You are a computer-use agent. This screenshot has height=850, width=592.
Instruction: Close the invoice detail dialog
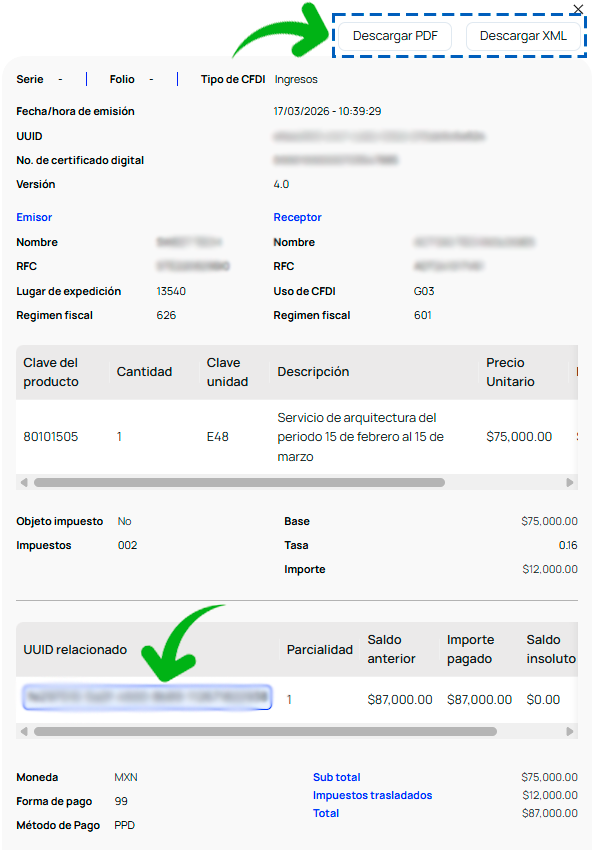[x=578, y=9]
